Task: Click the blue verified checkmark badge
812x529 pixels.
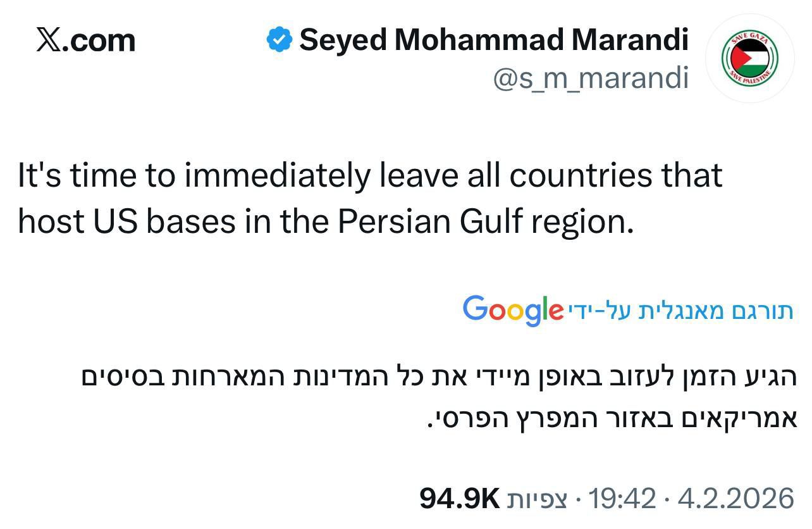Action: (x=279, y=40)
